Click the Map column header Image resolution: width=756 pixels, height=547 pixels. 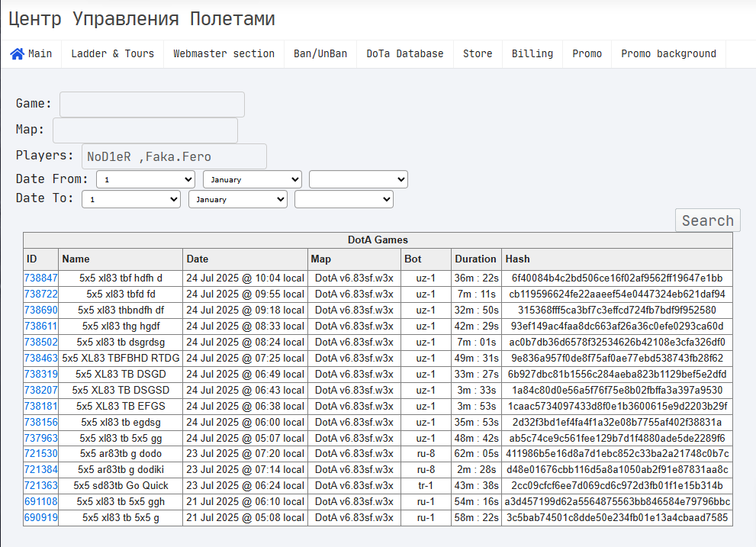click(355, 259)
